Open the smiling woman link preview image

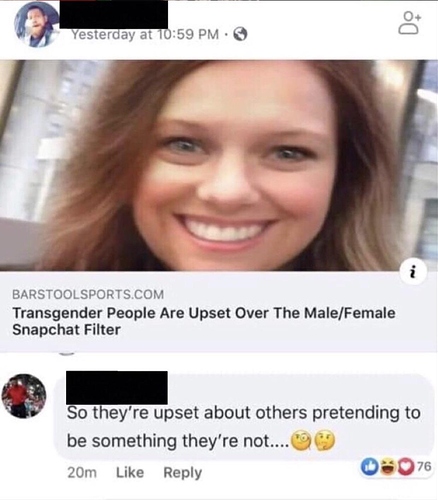pyautogui.click(x=219, y=166)
